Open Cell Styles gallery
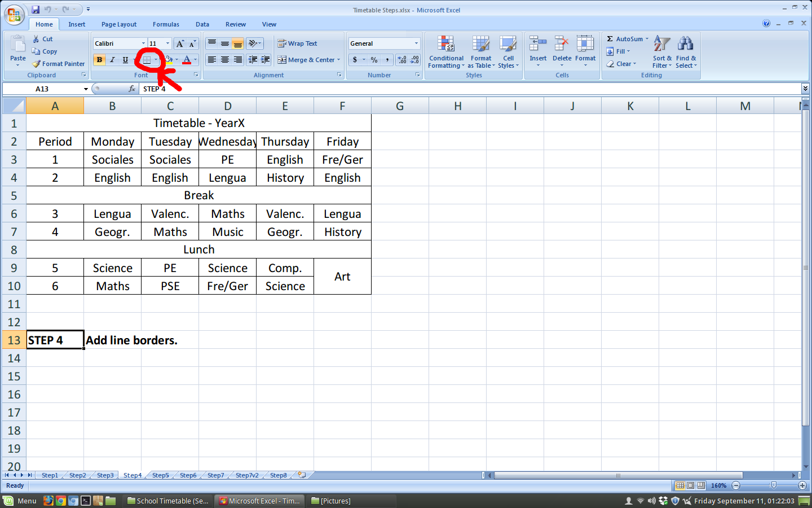Image resolution: width=812 pixels, height=508 pixels. [x=508, y=52]
